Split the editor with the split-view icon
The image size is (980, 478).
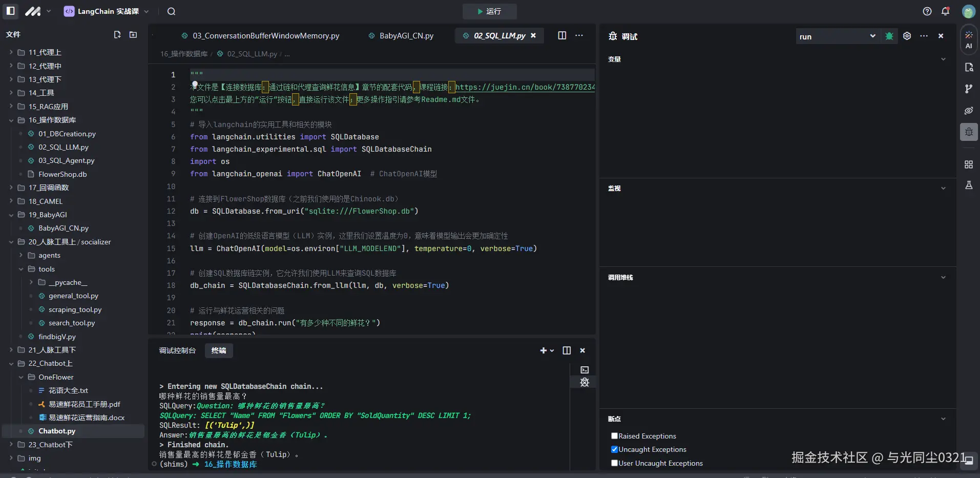[x=562, y=35]
